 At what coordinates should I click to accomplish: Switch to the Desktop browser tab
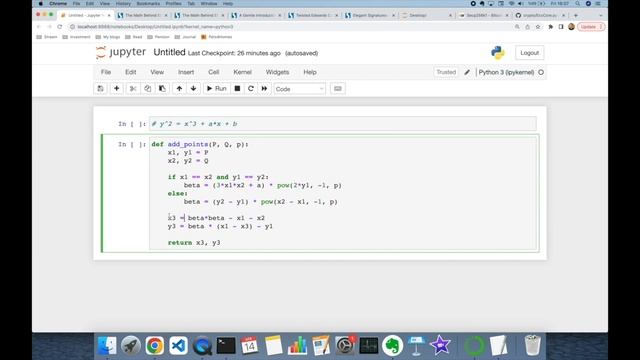tap(427, 15)
